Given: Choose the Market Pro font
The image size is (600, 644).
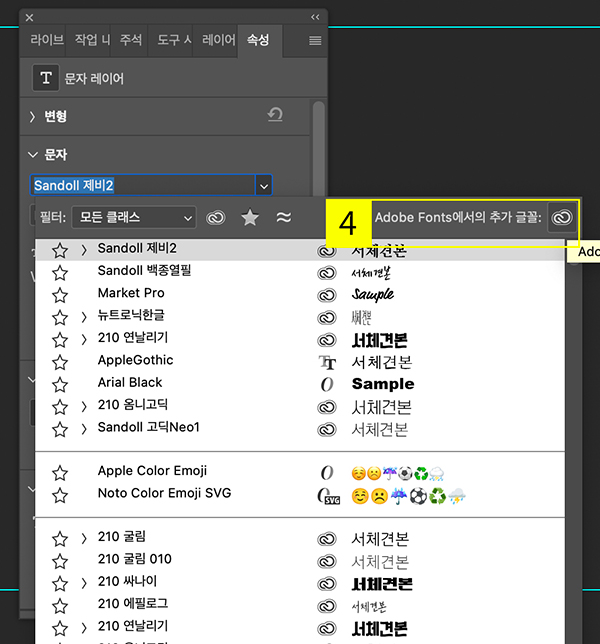Looking at the screenshot, I should [x=131, y=293].
